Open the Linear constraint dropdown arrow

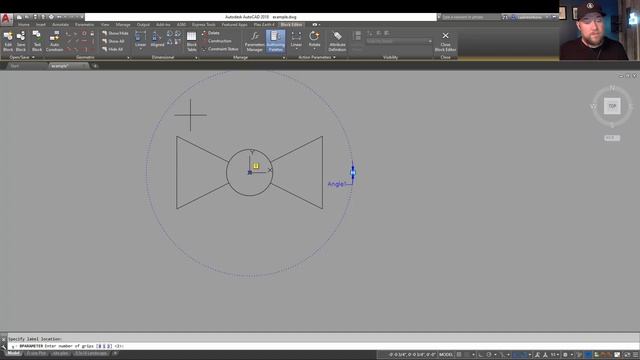[140, 49]
